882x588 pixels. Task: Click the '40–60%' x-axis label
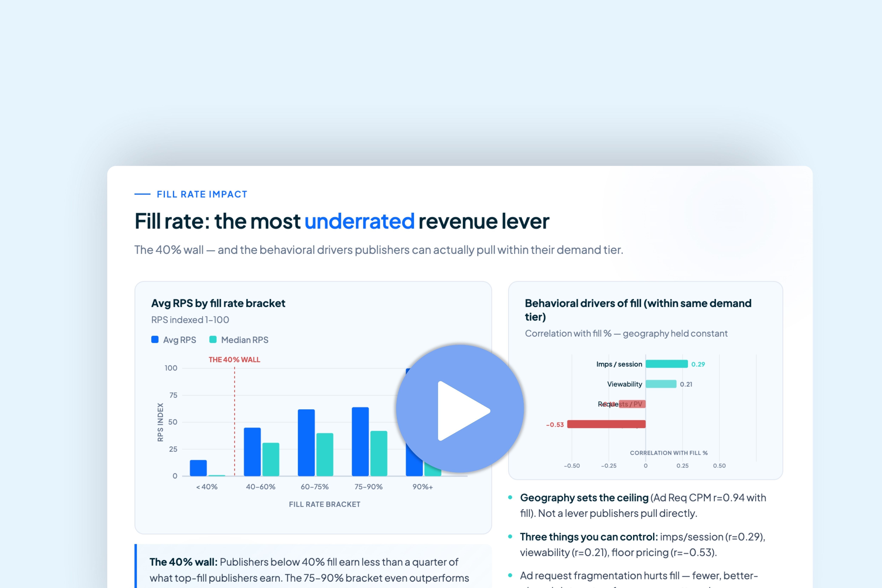point(261,487)
